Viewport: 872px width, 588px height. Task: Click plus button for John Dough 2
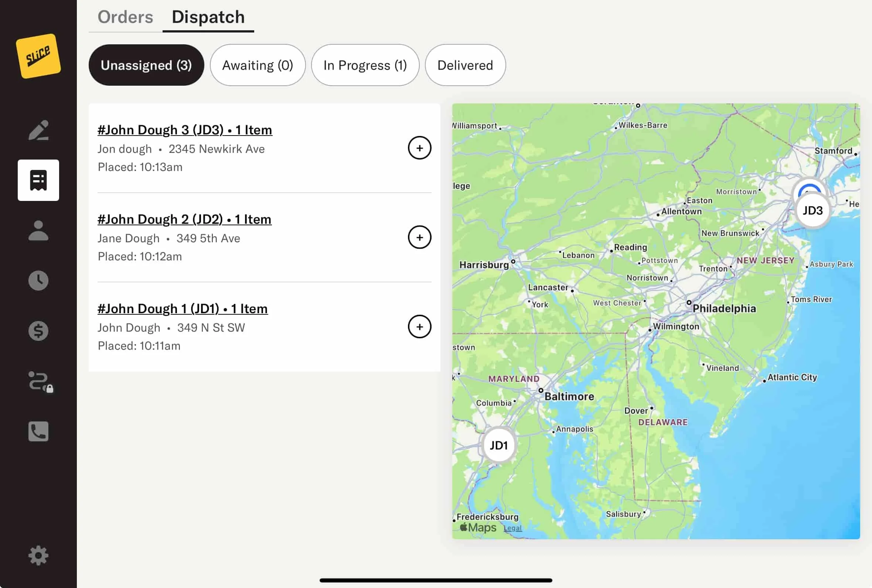(x=419, y=237)
